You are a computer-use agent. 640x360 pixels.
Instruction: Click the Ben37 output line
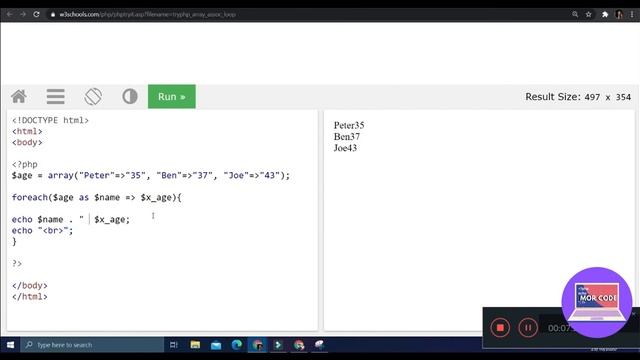347,137
